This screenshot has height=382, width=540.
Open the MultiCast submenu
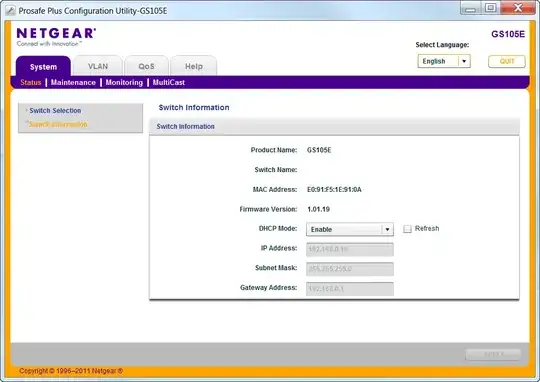169,83
